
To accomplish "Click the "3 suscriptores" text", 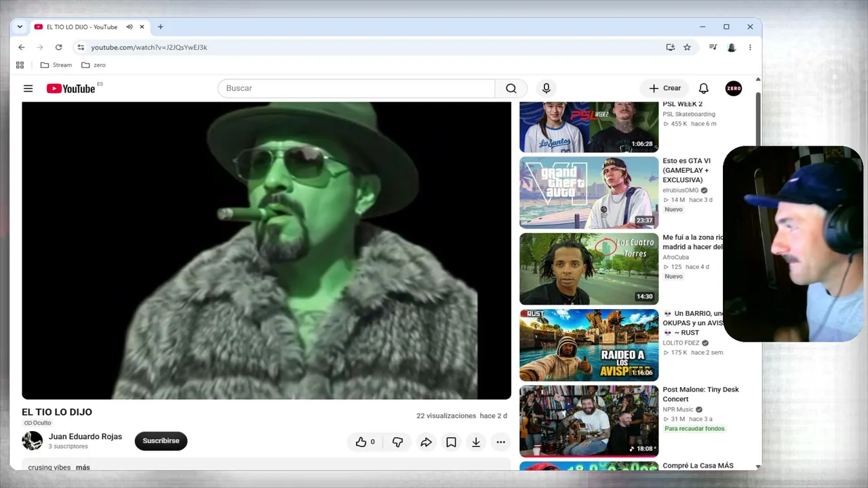I will point(68,447).
